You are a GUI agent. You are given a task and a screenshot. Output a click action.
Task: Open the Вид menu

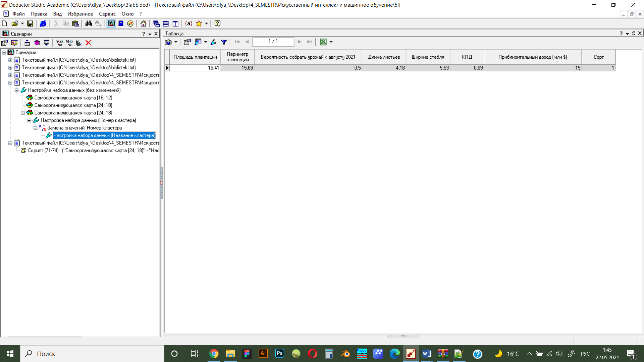tap(57, 14)
